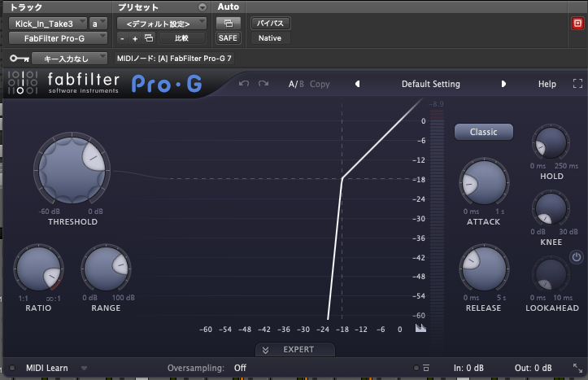This screenshot has width=588, height=380.
Task: Select previous preset with minus button
Action: tap(122, 38)
